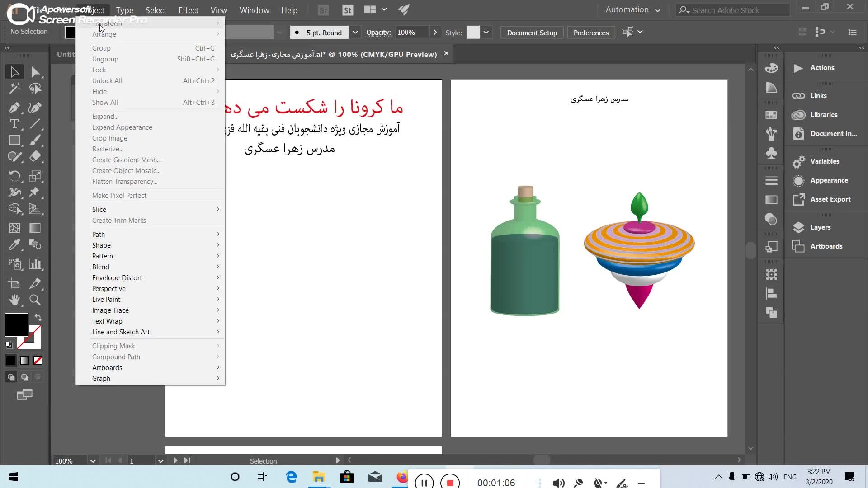
Task: Open the Effect menu
Action: pos(188,10)
